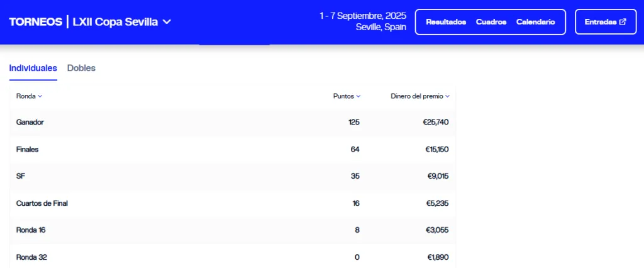Image resolution: width=644 pixels, height=268 pixels.
Task: Click the SF round row
Action: (x=21, y=176)
